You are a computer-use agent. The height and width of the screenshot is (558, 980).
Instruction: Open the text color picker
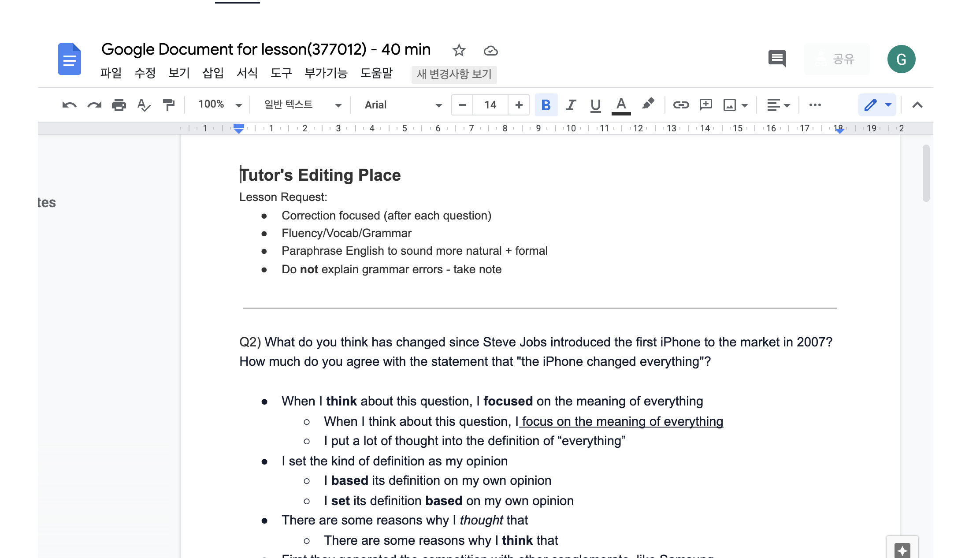621,105
